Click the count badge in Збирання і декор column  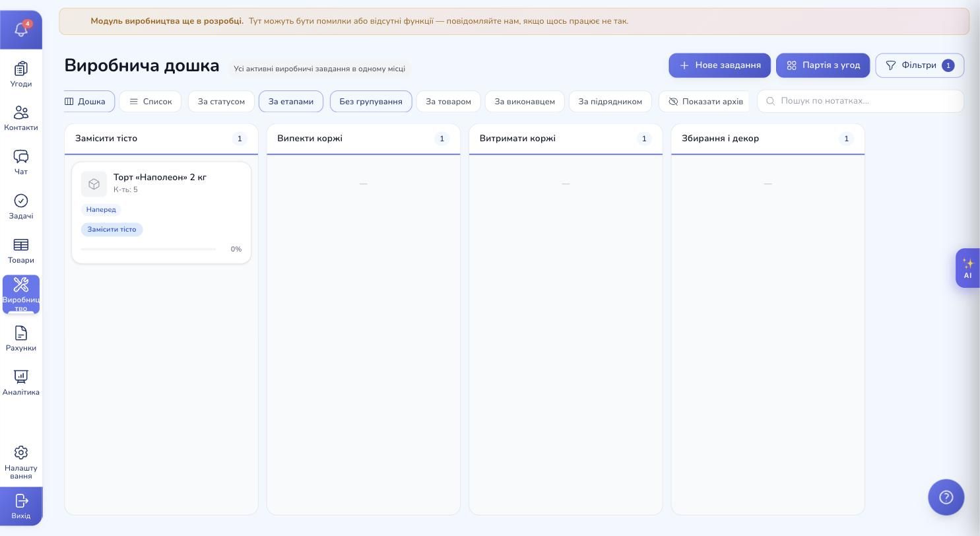click(846, 139)
